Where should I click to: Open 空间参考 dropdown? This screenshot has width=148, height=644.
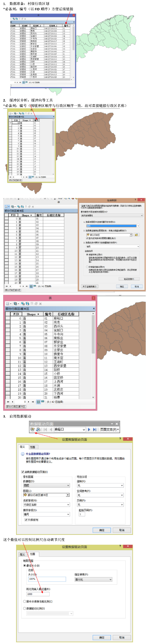(x=100, y=495)
